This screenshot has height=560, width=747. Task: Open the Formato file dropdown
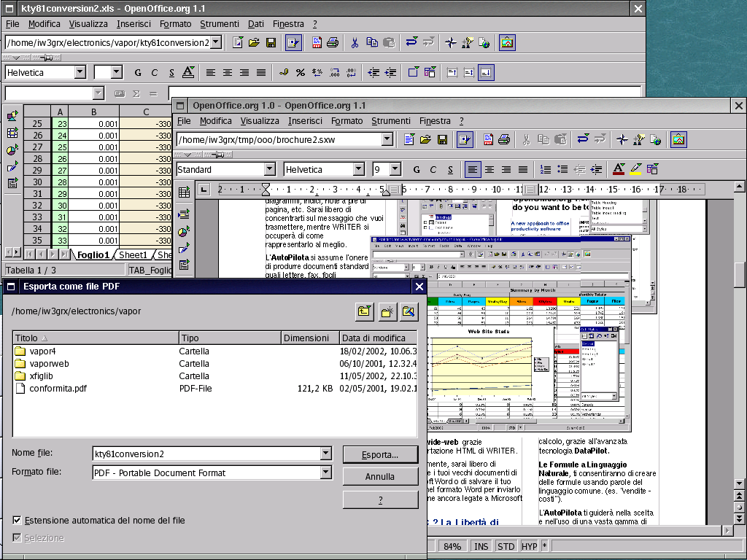coord(326,472)
